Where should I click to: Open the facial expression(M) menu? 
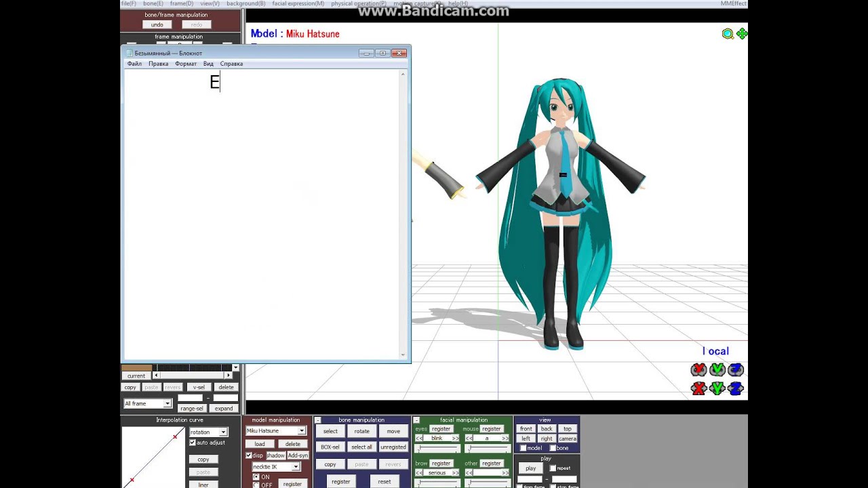pyautogui.click(x=298, y=3)
